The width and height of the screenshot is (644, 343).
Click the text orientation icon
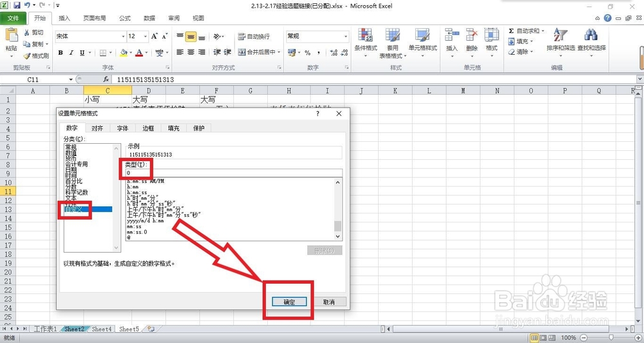217,37
